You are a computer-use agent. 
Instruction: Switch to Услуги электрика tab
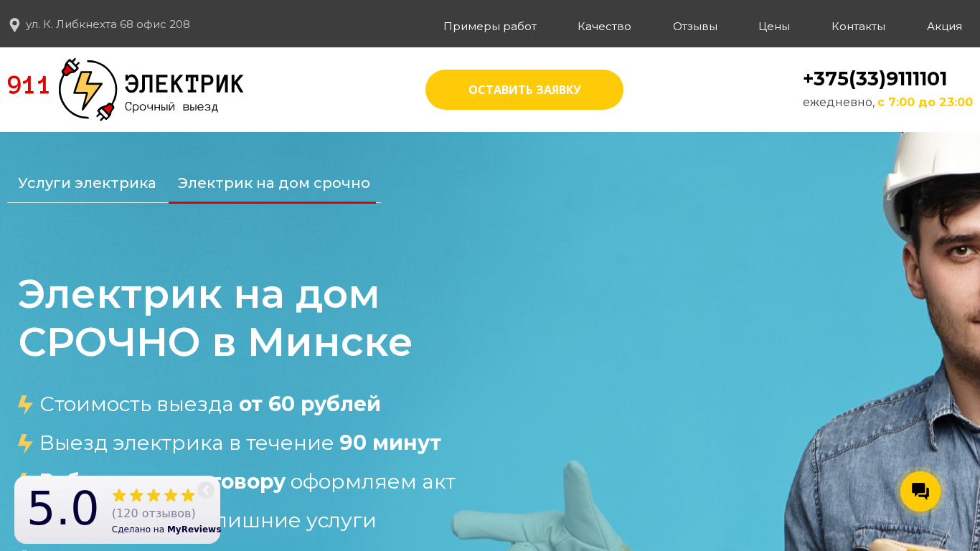(87, 183)
